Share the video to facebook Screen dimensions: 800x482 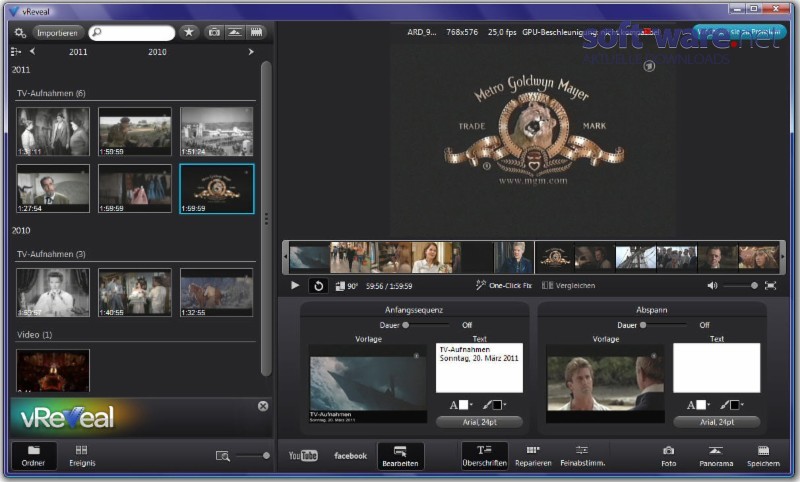(351, 456)
